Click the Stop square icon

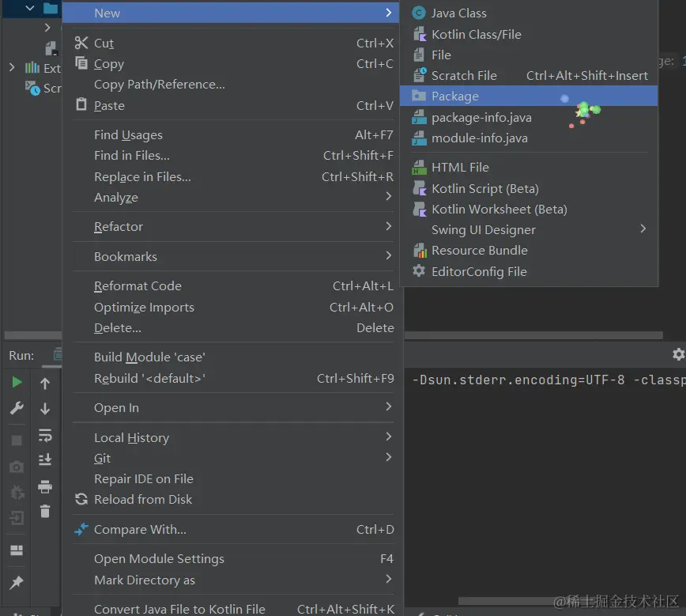[17, 440]
